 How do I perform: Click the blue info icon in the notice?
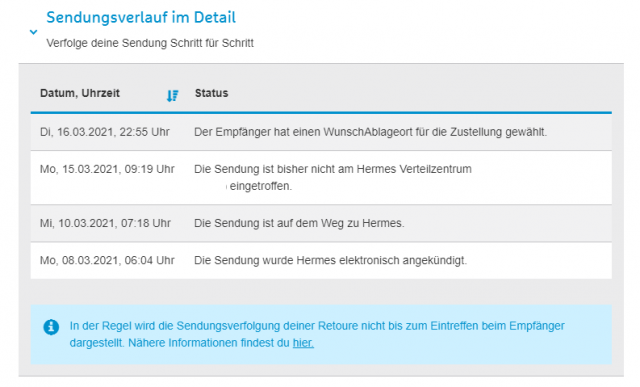coord(51,327)
